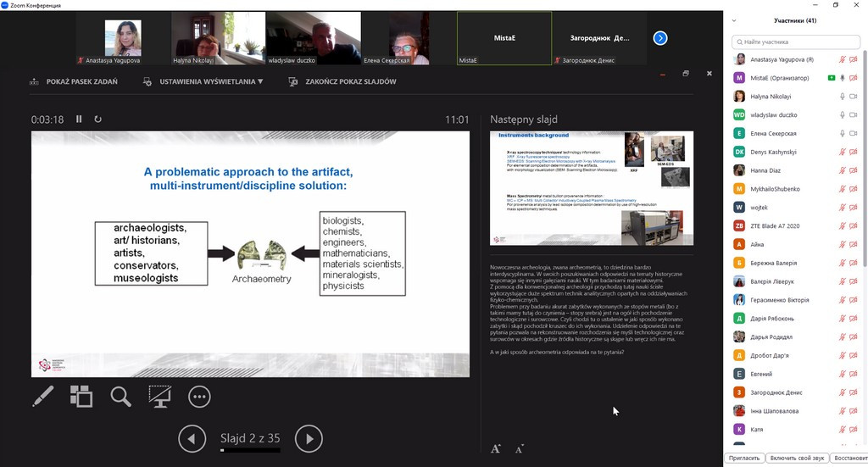This screenshot has height=467, width=868.
Task: Collapse the participants panel chevron
Action: [x=734, y=20]
